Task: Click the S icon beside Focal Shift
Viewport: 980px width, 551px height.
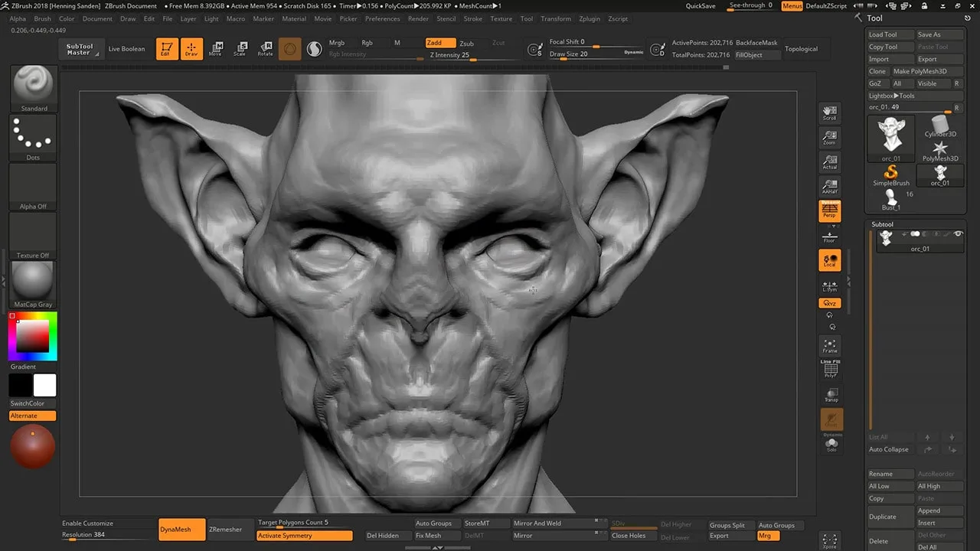Action: [536, 49]
